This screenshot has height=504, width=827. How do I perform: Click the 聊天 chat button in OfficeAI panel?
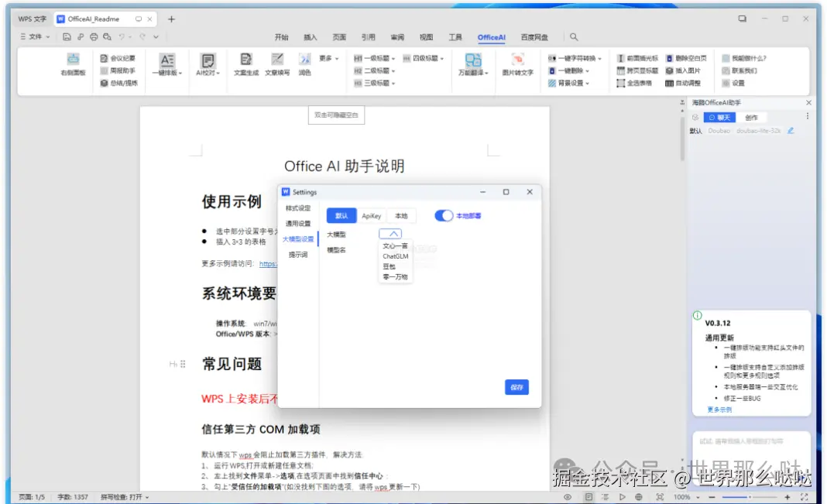tap(719, 118)
